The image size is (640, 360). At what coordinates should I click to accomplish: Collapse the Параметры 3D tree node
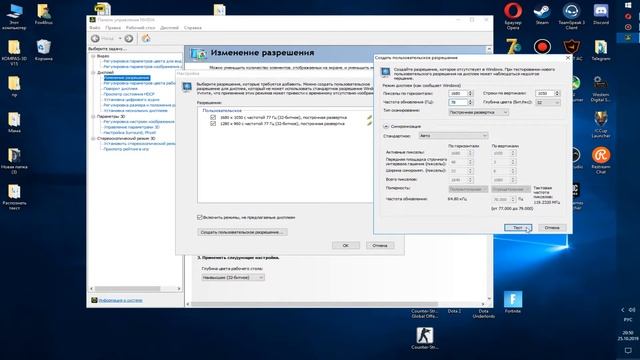93,116
